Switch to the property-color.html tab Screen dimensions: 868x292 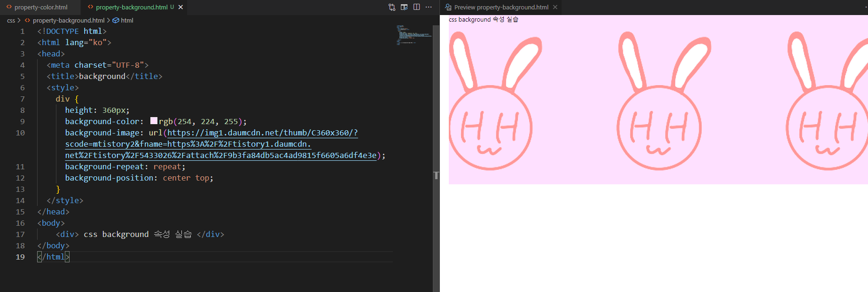(40, 7)
